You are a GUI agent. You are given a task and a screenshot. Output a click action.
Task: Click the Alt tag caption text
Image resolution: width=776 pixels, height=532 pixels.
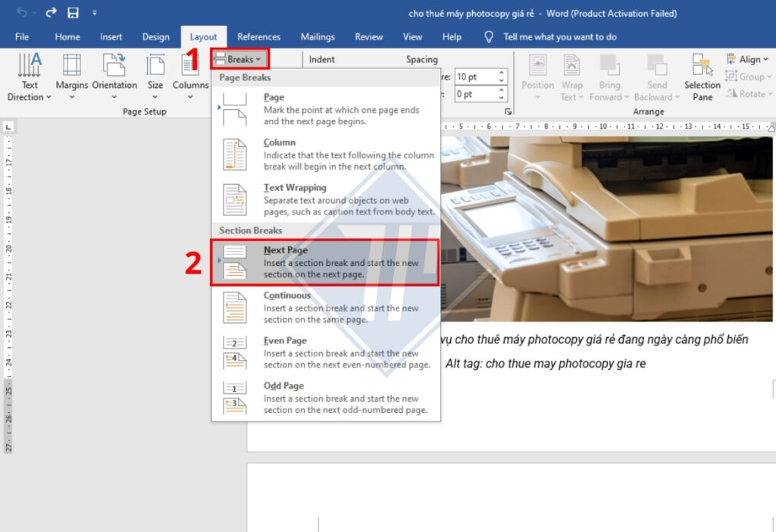(x=546, y=364)
